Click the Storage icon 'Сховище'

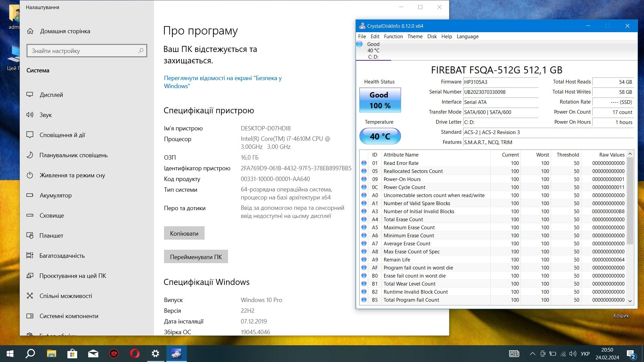tap(30, 215)
